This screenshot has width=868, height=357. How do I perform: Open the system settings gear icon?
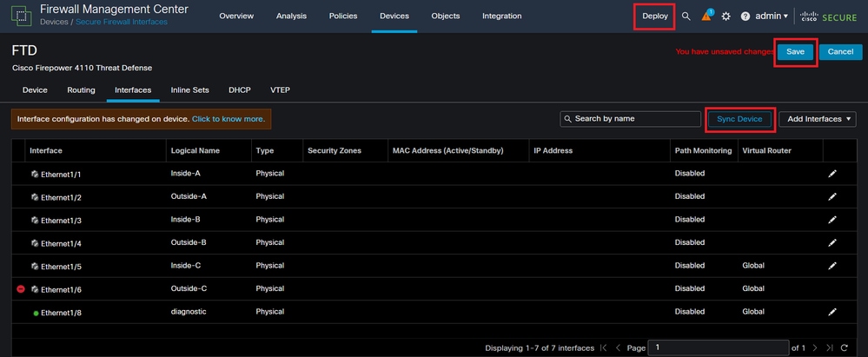pyautogui.click(x=726, y=17)
